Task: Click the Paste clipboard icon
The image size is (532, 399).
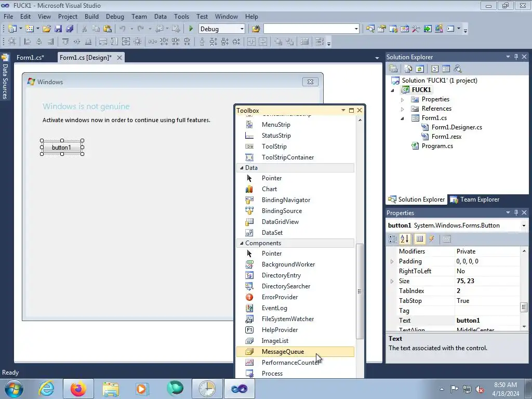Action: 107,29
